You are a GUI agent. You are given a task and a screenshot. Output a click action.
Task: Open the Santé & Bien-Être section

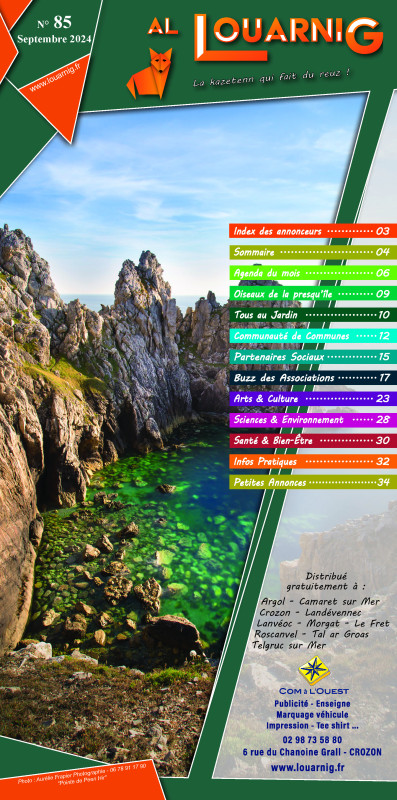(313, 440)
